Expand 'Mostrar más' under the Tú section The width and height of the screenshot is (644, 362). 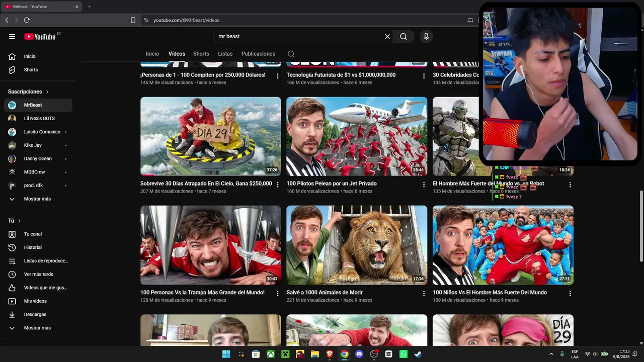(x=38, y=328)
